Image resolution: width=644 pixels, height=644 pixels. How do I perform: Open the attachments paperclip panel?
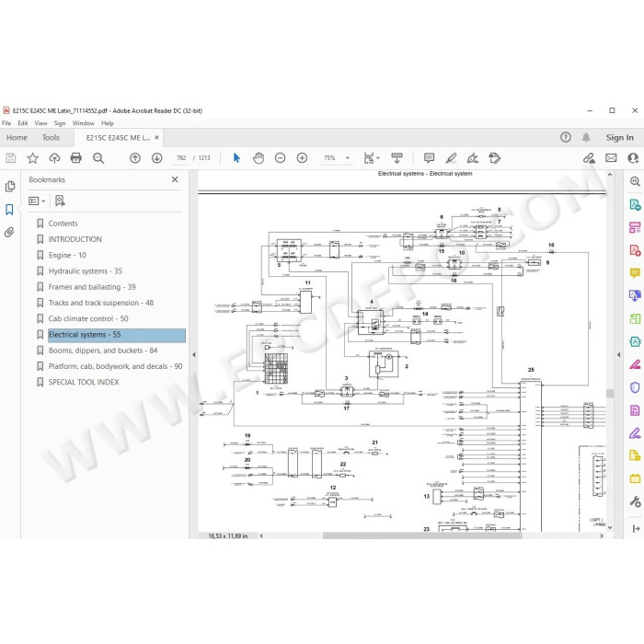tap(9, 233)
